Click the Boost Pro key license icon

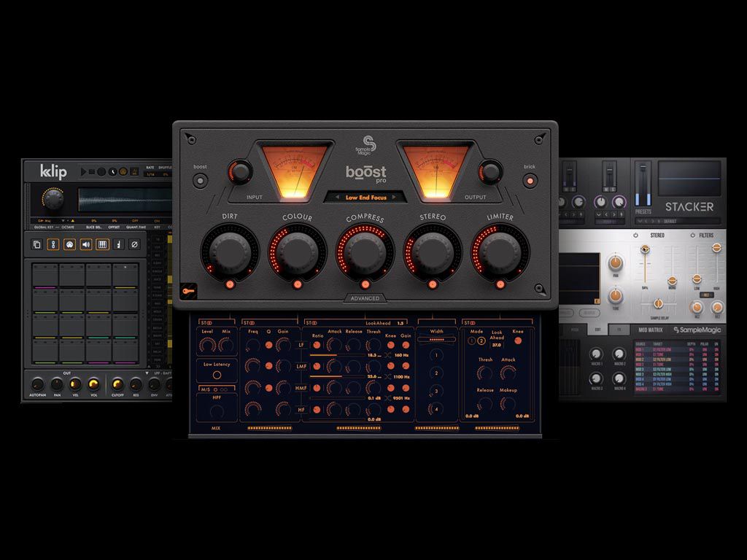click(x=189, y=292)
